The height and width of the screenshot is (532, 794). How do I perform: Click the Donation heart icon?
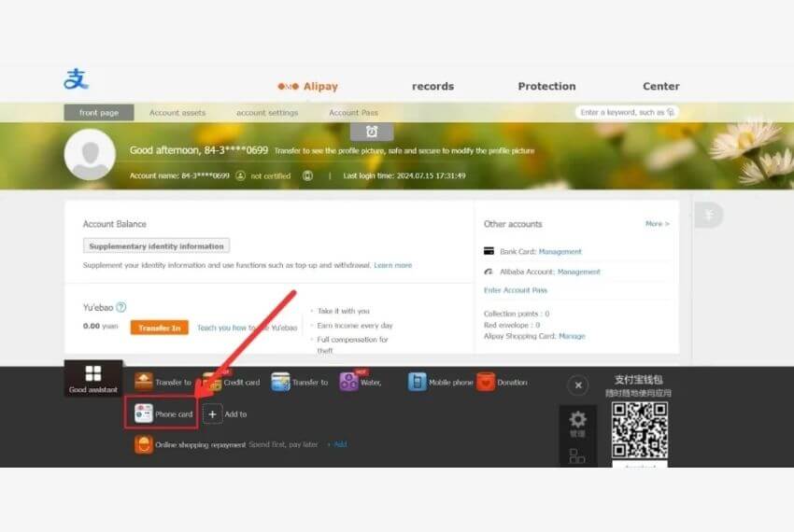pyautogui.click(x=486, y=382)
